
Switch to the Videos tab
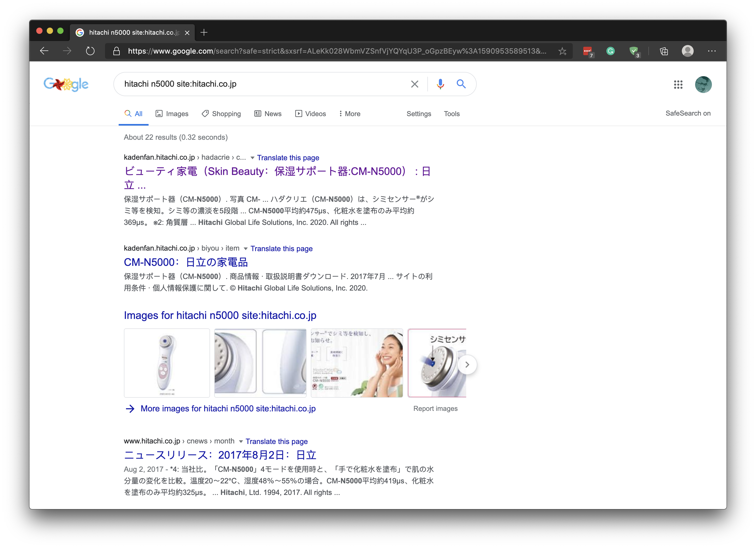[x=311, y=114]
